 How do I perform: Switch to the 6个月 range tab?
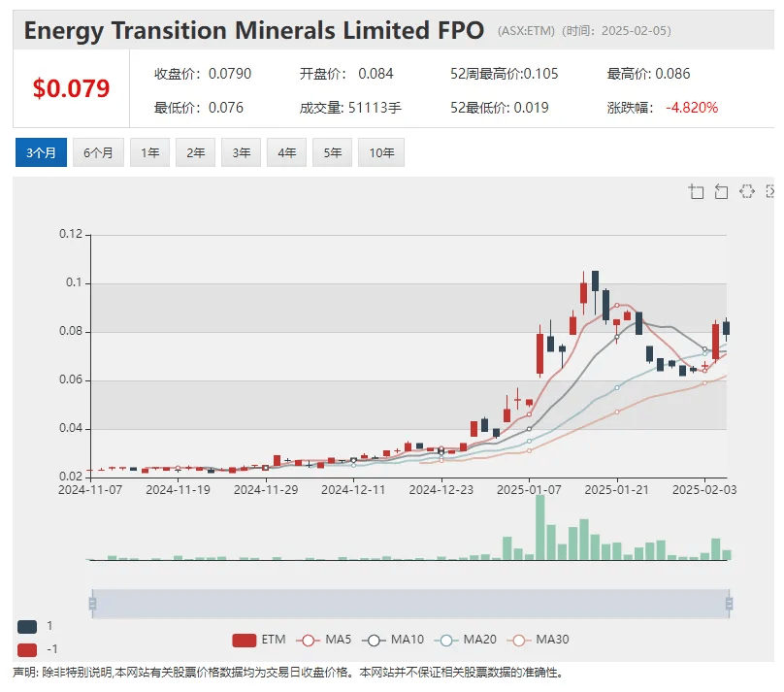[98, 152]
